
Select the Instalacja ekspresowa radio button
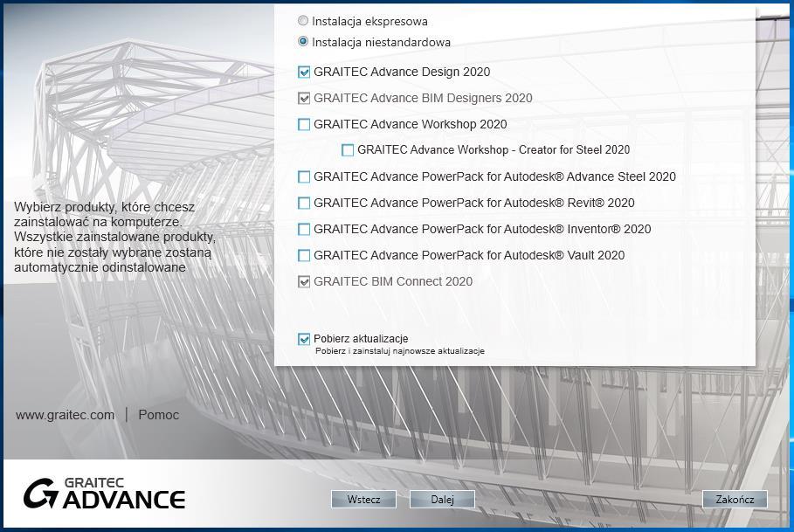pyautogui.click(x=303, y=21)
